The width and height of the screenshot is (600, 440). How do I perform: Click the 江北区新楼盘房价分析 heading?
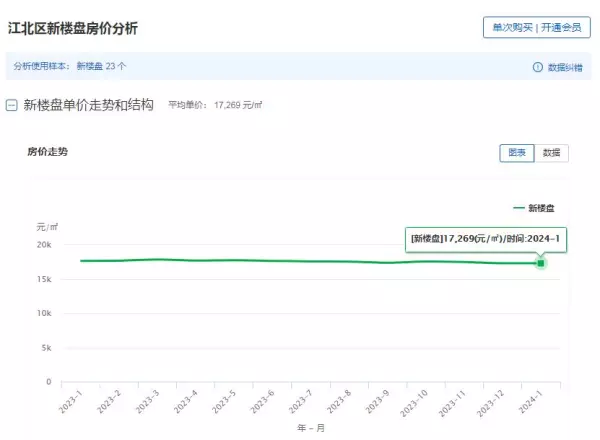click(x=73, y=28)
